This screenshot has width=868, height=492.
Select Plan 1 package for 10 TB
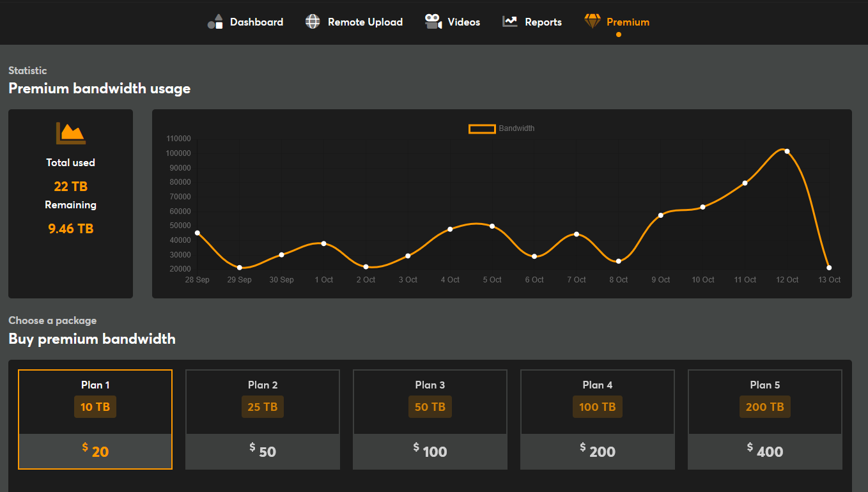(95, 419)
